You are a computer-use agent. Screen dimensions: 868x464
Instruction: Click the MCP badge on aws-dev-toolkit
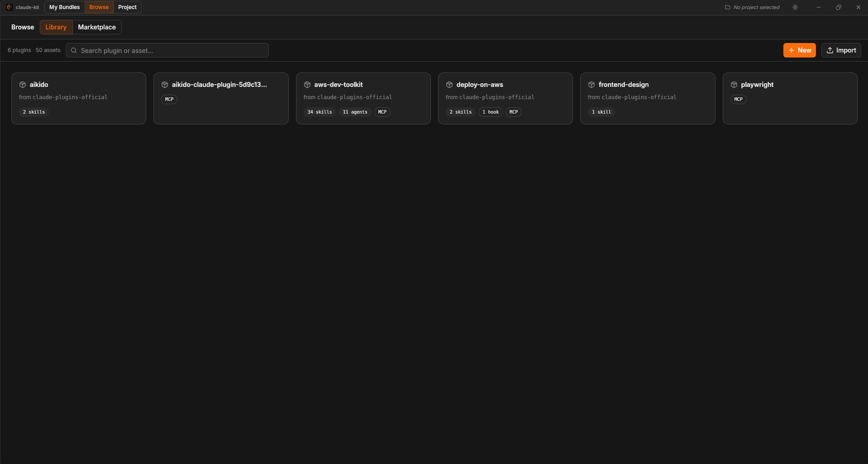pyautogui.click(x=382, y=112)
